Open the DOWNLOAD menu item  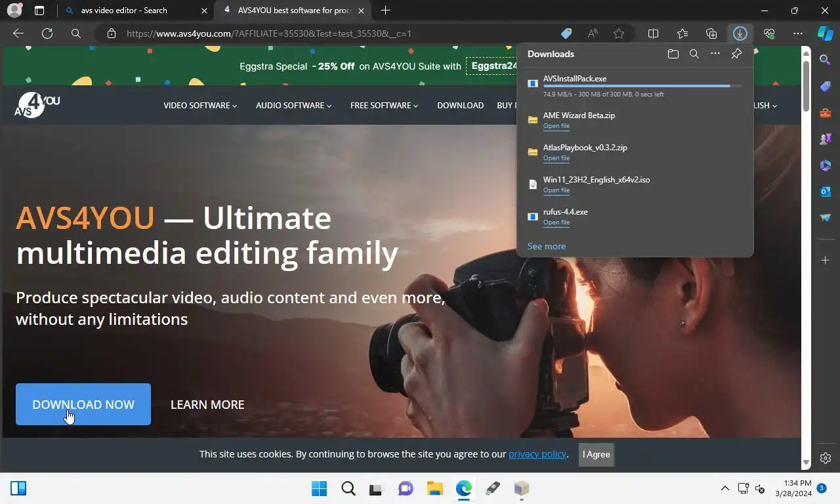tap(461, 105)
